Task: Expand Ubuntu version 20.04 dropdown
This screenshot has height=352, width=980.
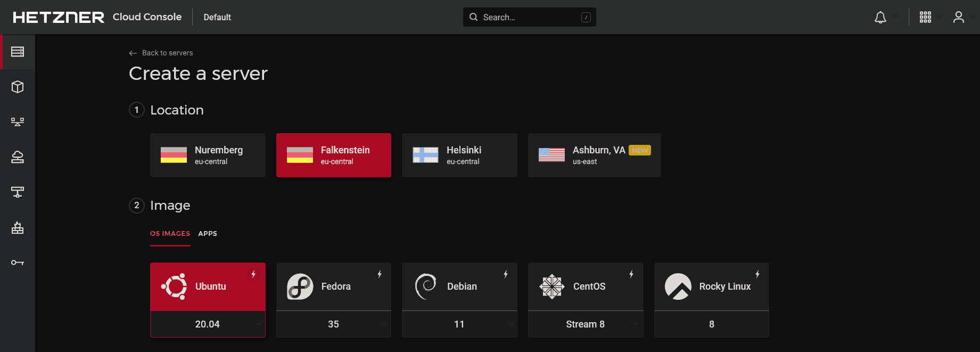Action: 208,324
